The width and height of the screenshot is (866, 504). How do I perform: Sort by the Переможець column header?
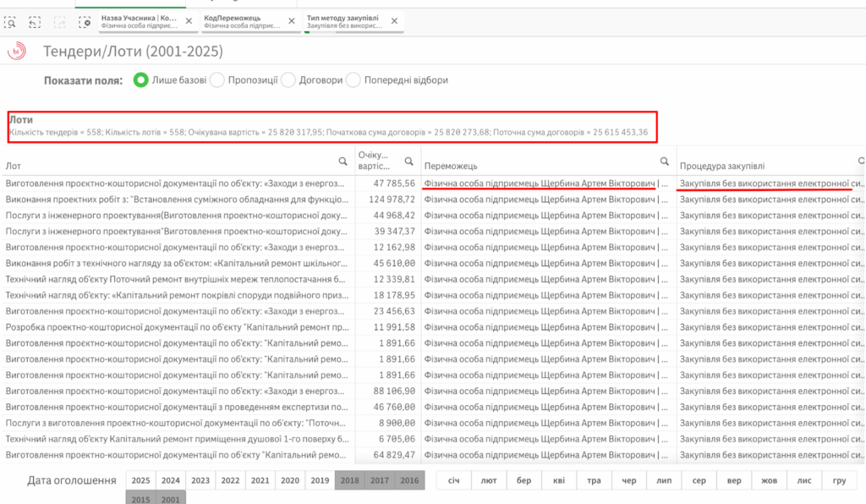tap(451, 166)
